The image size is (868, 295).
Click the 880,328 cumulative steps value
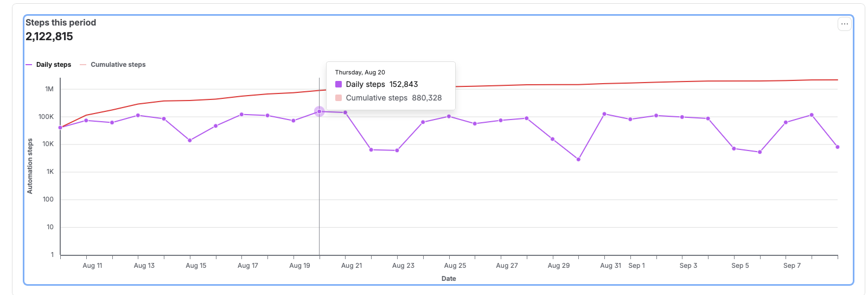pos(427,98)
